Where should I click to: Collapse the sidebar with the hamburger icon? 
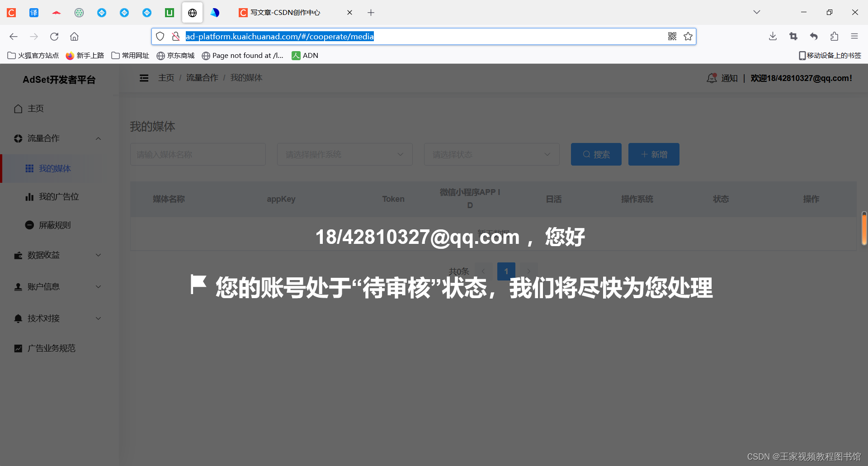pyautogui.click(x=144, y=78)
